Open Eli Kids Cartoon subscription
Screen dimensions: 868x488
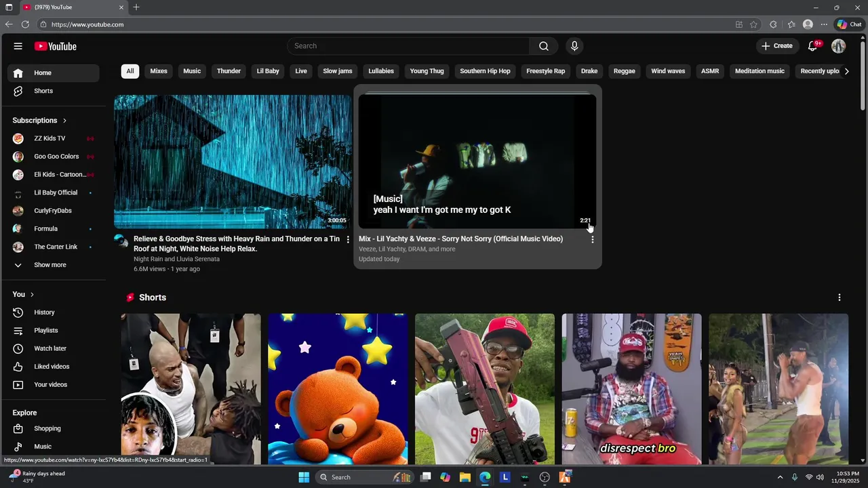point(54,175)
